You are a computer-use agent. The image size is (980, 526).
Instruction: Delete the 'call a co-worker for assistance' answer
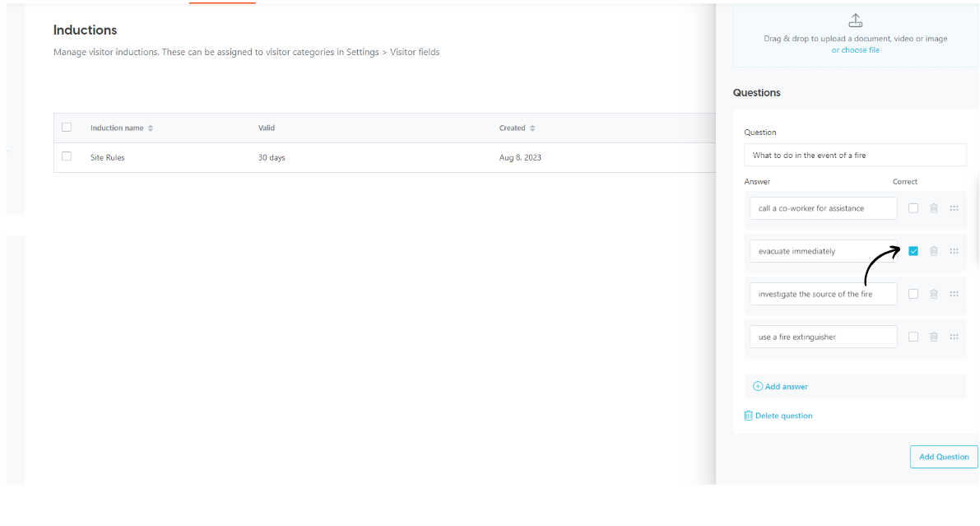pos(933,208)
